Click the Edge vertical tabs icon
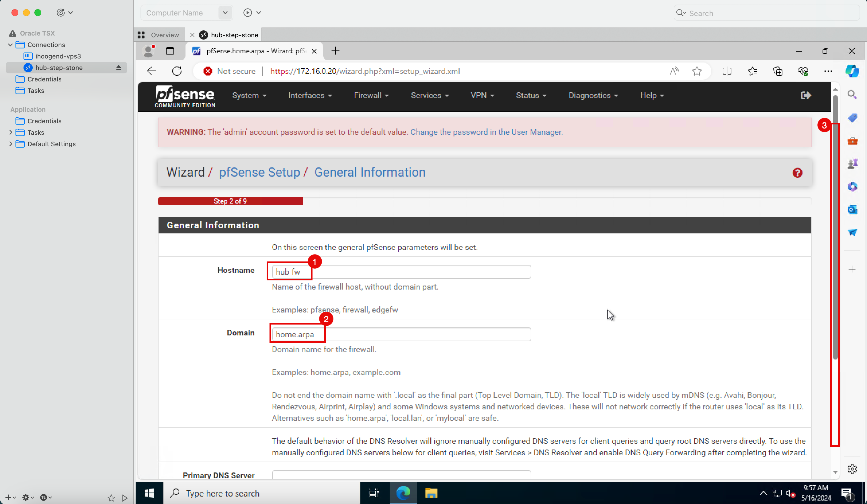Image resolution: width=867 pixels, height=504 pixels. point(170,51)
